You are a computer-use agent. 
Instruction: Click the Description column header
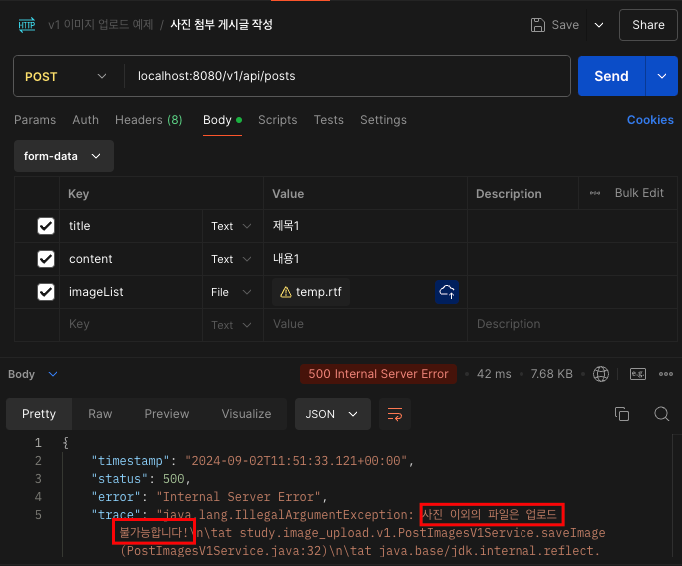coord(508,194)
